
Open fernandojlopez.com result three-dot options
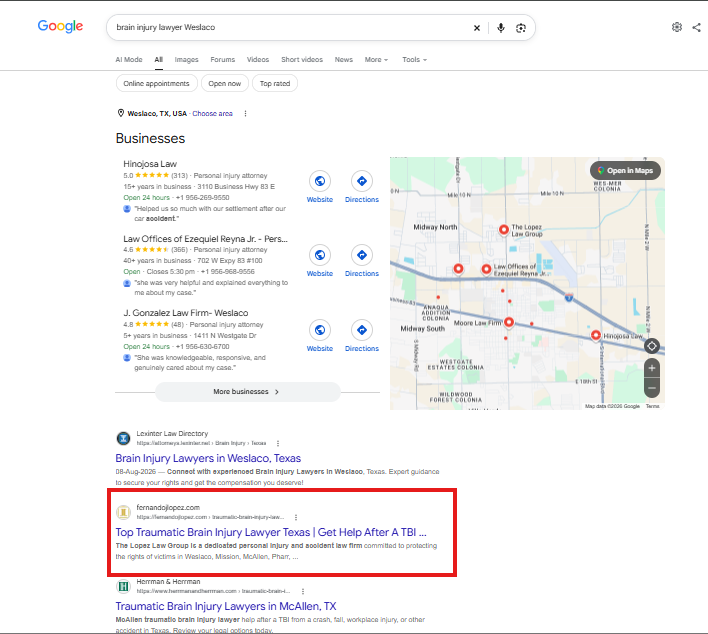click(x=296, y=517)
